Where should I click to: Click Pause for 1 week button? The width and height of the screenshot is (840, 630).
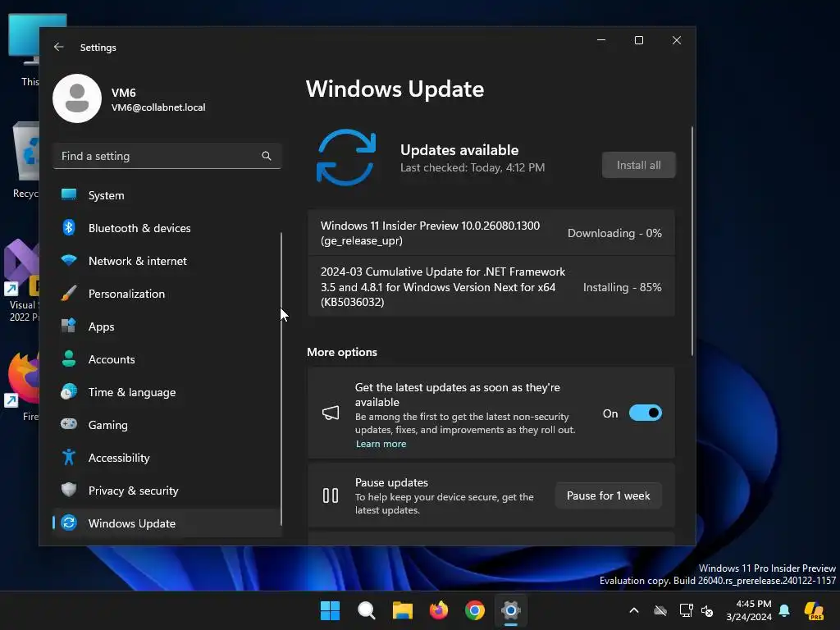coord(609,495)
